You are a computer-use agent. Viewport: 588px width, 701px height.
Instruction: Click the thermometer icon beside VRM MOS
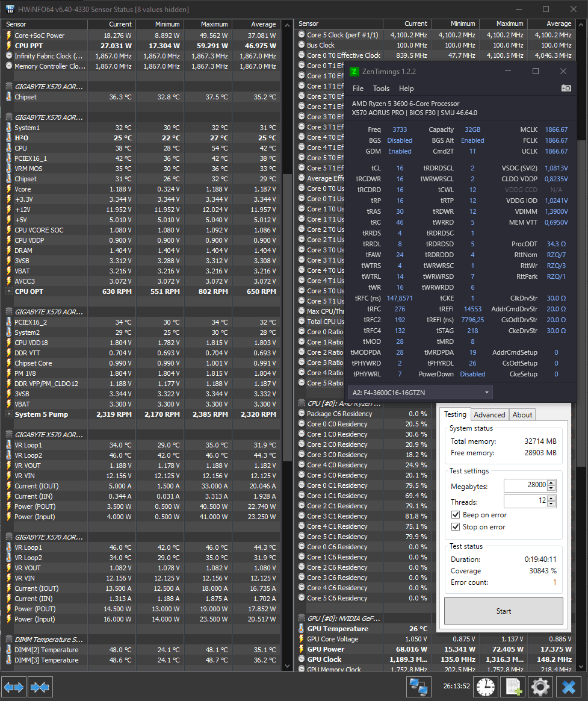click(8, 169)
